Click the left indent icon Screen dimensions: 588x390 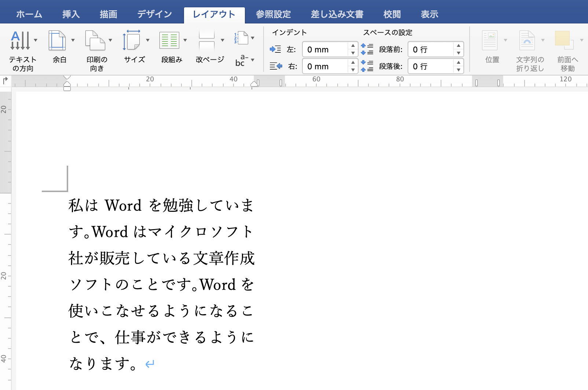click(x=275, y=49)
